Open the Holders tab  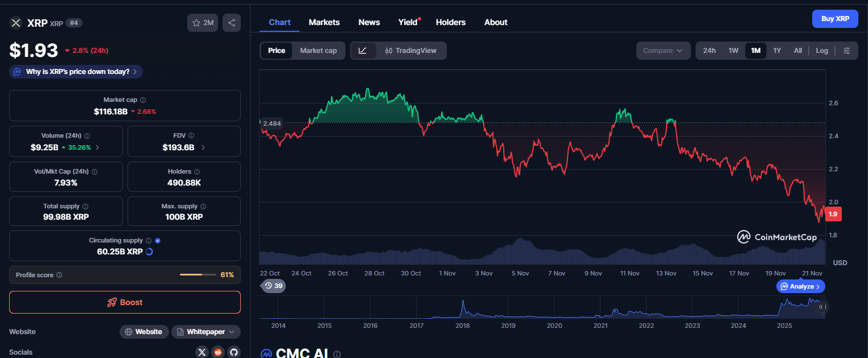450,22
